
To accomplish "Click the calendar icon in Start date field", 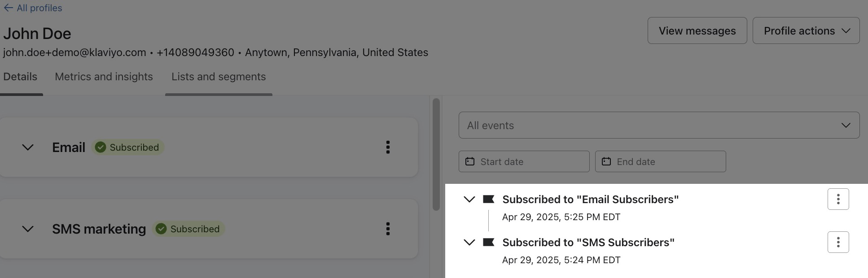I will tap(470, 161).
